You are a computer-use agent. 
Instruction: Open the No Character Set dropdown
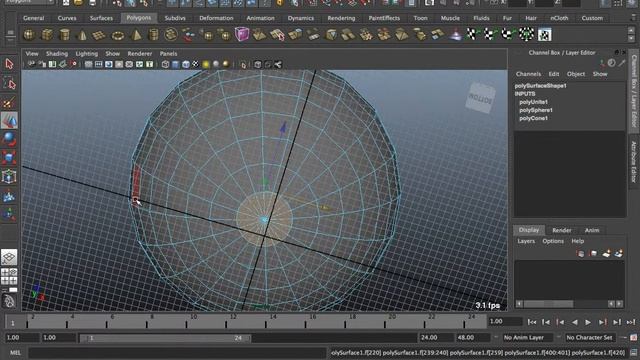click(x=591, y=338)
